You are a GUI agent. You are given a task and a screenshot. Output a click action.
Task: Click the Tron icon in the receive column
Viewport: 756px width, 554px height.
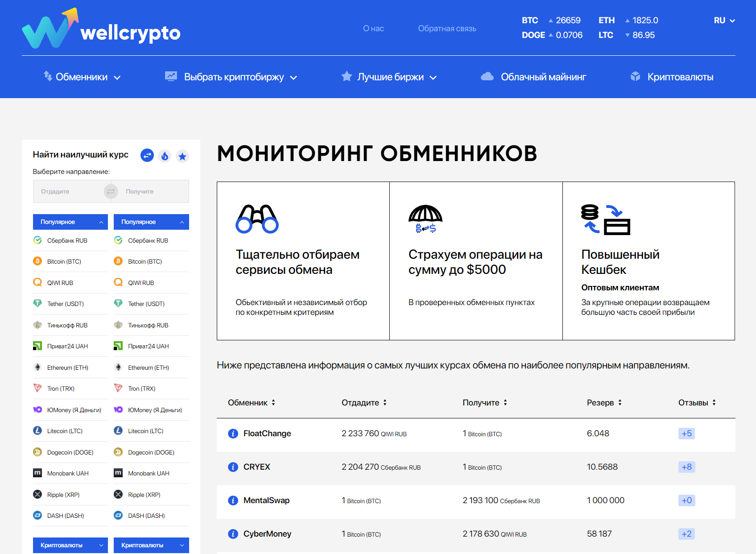[118, 388]
